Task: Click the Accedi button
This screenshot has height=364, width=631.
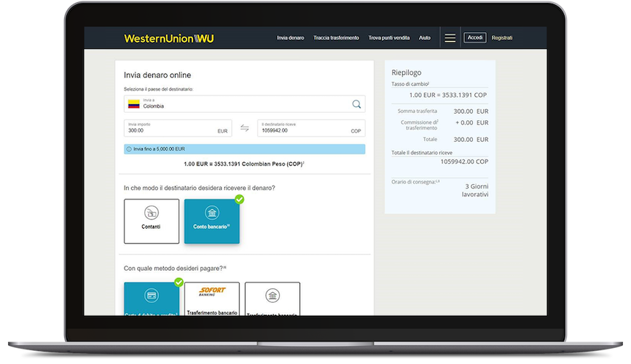Action: [x=475, y=38]
